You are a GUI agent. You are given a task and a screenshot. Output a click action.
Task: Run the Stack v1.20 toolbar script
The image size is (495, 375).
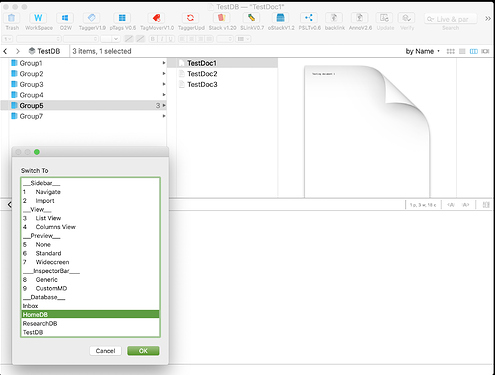click(222, 18)
